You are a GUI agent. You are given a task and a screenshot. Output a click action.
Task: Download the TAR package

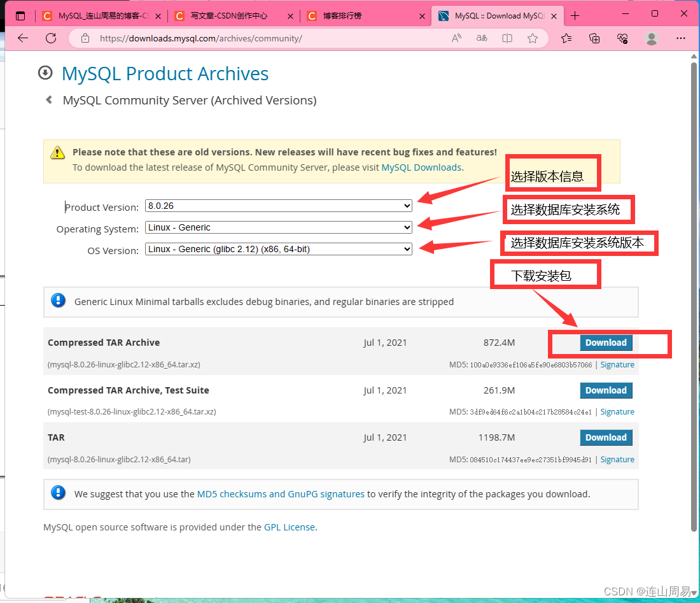click(x=606, y=437)
